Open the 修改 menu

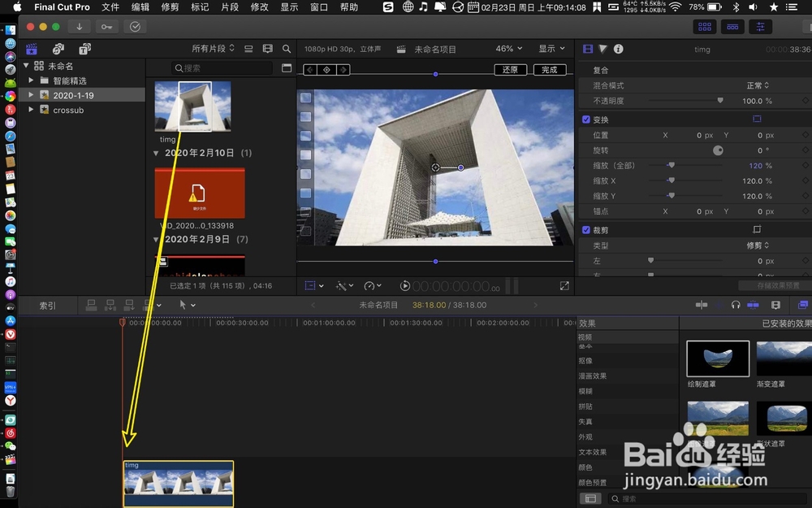258,8
